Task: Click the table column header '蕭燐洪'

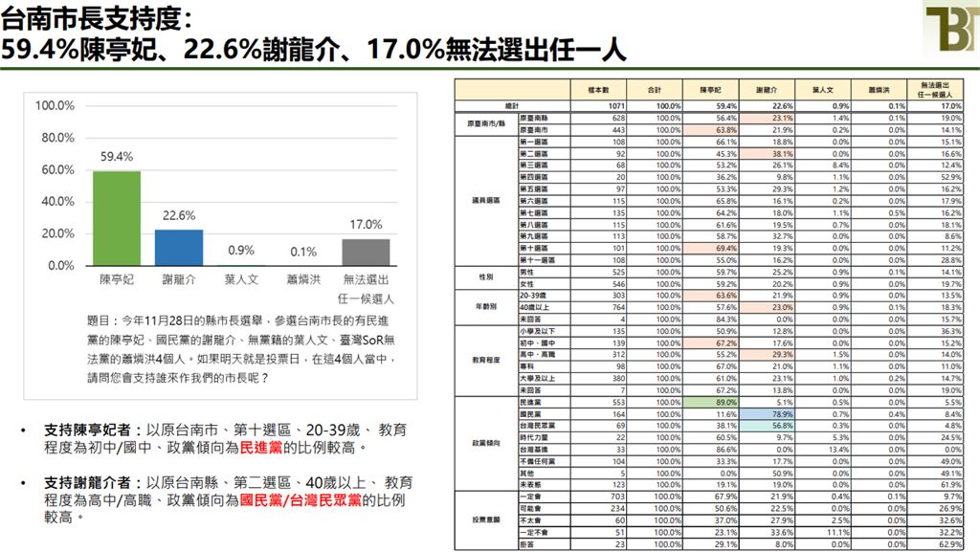Action: (879, 90)
